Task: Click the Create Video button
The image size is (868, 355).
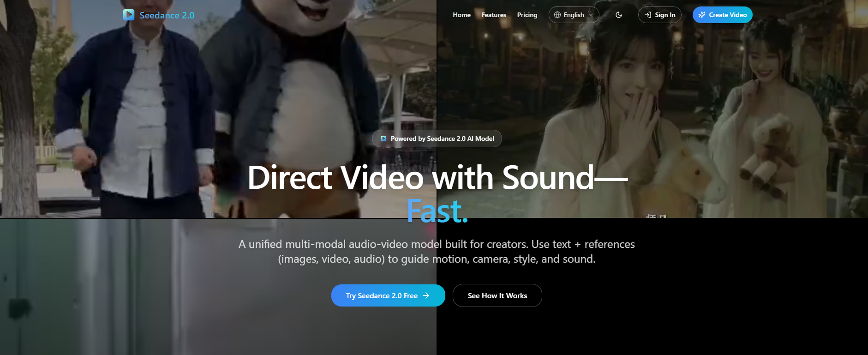Action: click(722, 15)
